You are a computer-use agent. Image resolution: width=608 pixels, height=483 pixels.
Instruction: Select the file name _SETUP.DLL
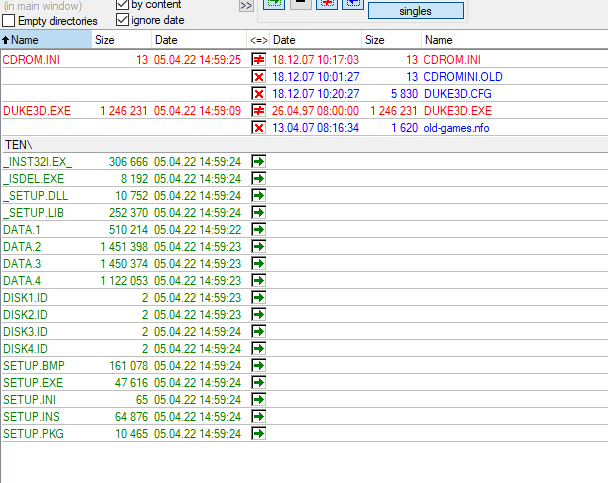(35, 196)
